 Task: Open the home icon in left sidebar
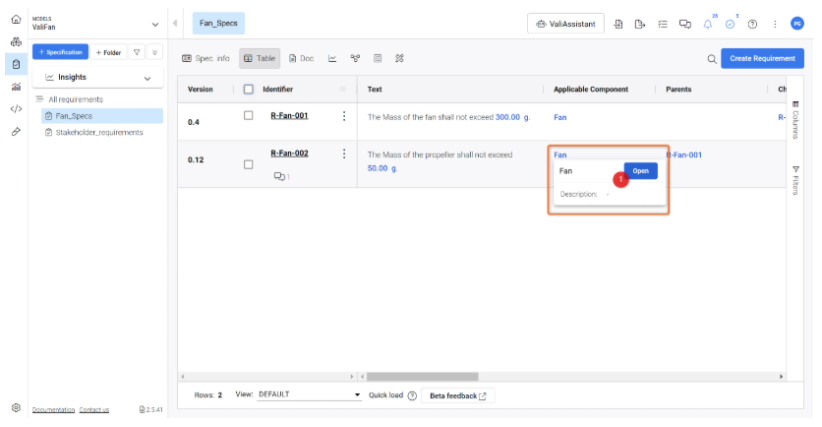(x=16, y=19)
